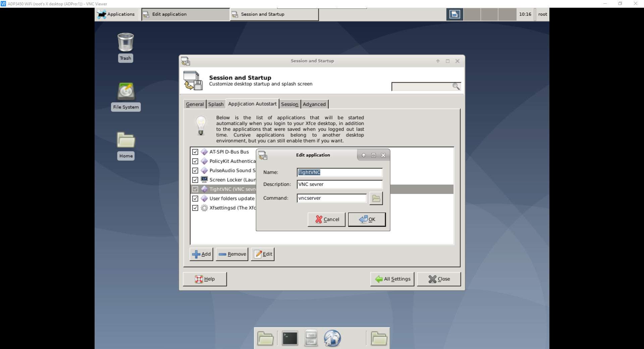Screen dimensions: 644x349
Task: Select the second workspace in the switcher
Action: tap(472, 14)
